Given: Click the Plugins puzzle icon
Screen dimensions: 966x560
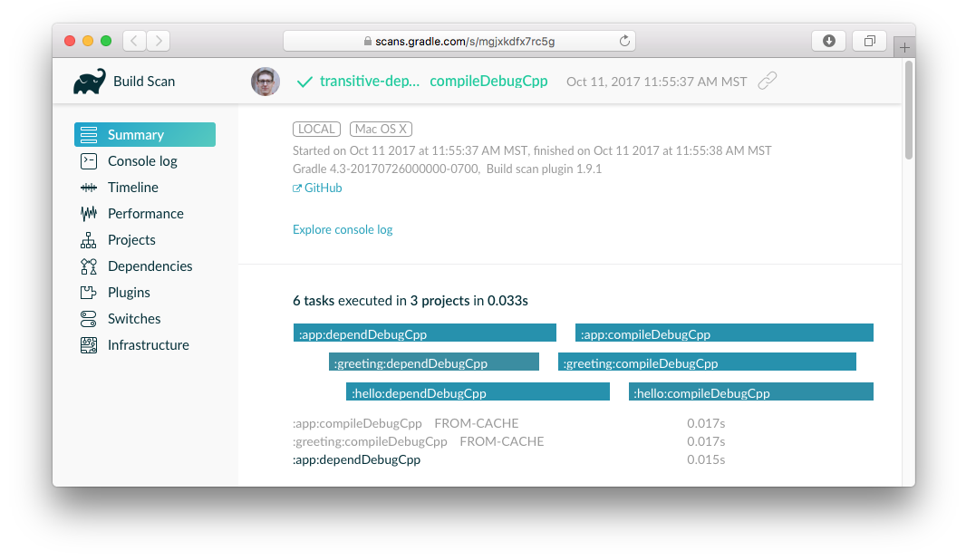Looking at the screenshot, I should [89, 292].
